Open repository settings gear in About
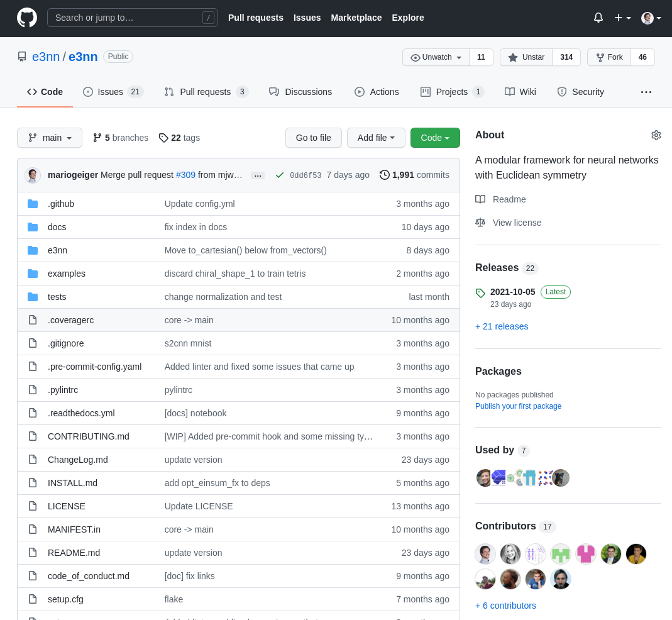Image resolution: width=672 pixels, height=620 pixels. (656, 135)
